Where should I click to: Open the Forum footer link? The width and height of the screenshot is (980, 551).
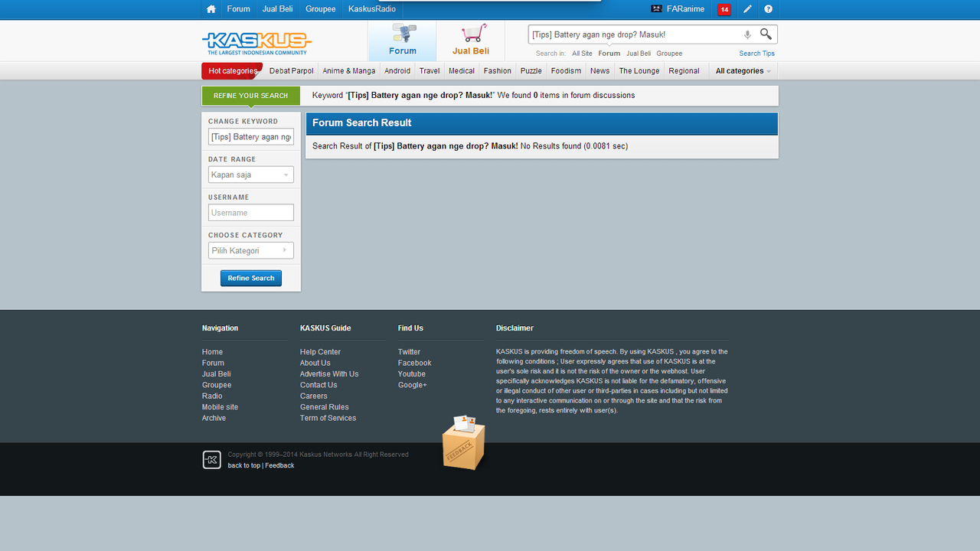click(214, 364)
